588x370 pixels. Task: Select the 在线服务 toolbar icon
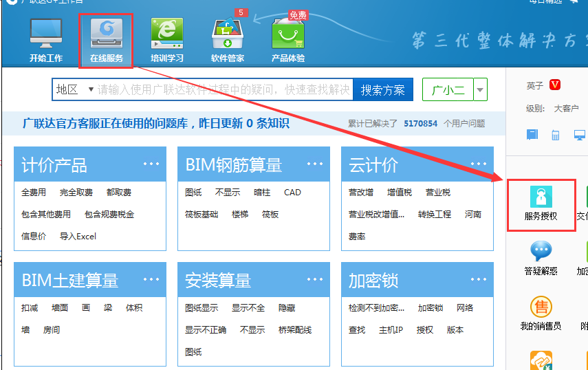pos(107,41)
